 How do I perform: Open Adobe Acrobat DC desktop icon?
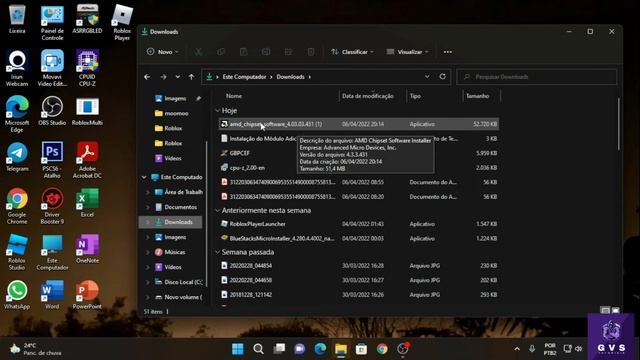click(87, 160)
